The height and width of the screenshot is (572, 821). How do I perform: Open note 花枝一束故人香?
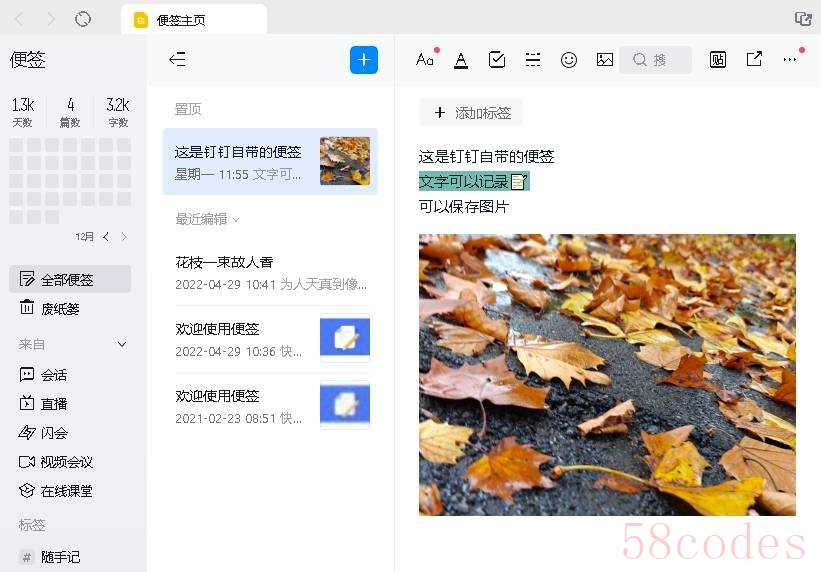[x=272, y=273]
